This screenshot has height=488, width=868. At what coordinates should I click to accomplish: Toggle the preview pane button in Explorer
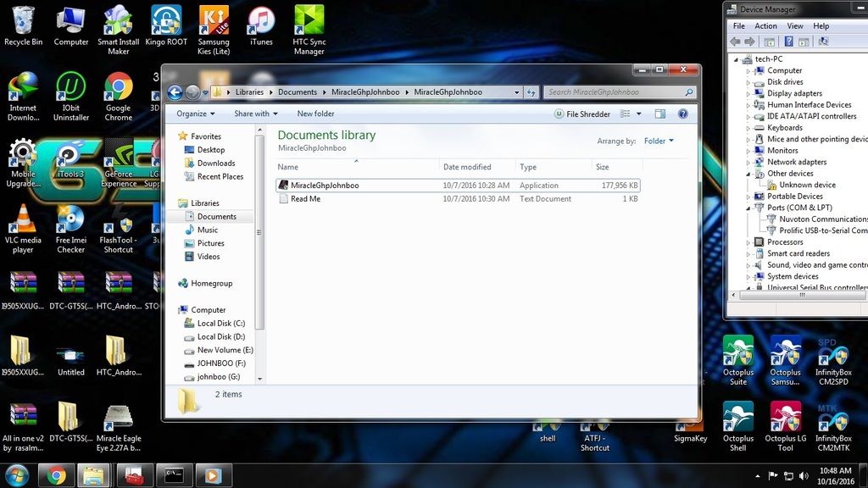pyautogui.click(x=660, y=114)
